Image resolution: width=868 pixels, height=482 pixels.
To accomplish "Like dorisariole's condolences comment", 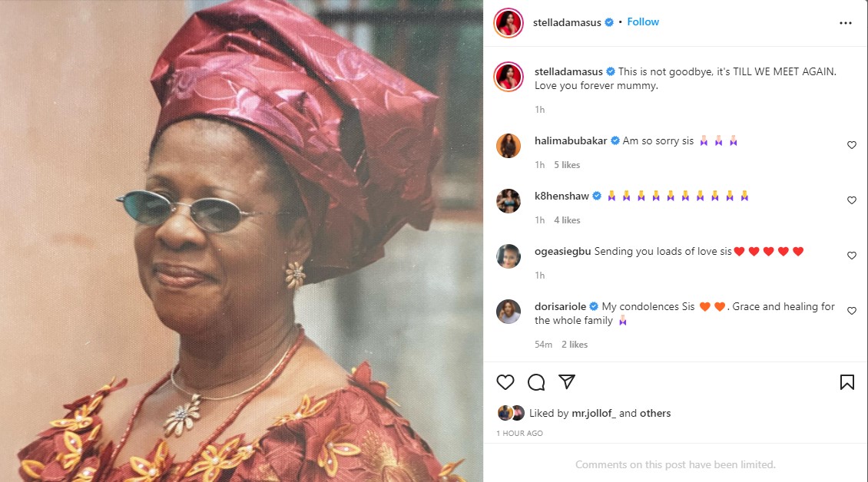I will tap(851, 311).
